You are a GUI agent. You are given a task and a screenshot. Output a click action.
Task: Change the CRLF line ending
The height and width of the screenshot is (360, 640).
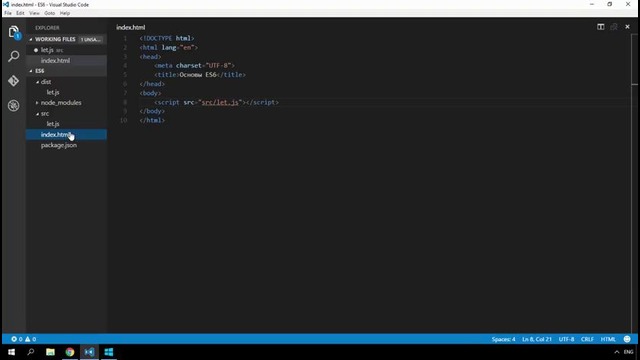pyautogui.click(x=587, y=339)
